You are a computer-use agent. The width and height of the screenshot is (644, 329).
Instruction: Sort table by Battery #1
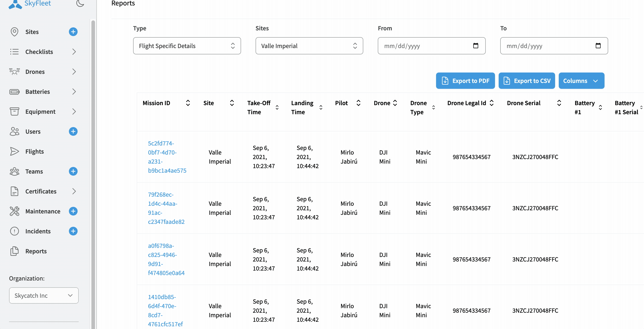click(x=600, y=107)
